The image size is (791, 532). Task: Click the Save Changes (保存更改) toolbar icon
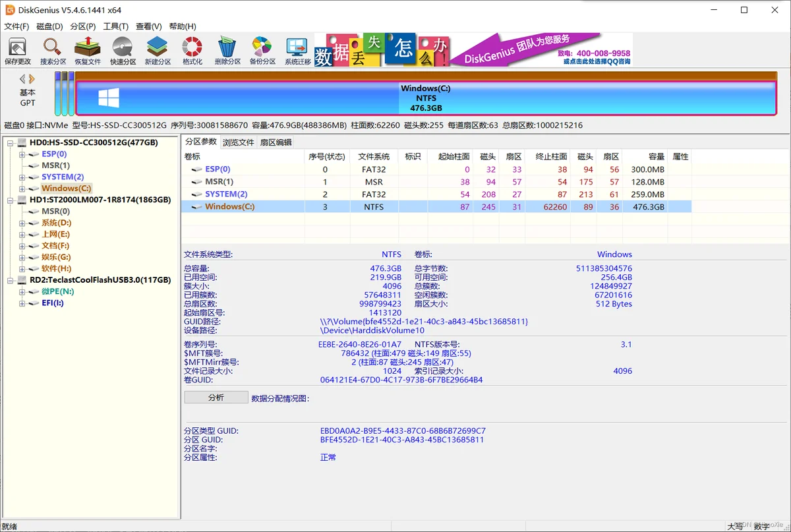[x=18, y=50]
